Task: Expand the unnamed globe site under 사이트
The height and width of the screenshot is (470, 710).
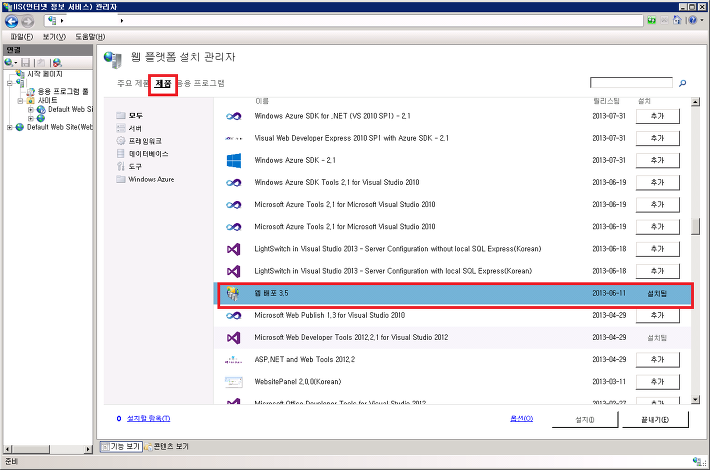Action: click(30, 119)
